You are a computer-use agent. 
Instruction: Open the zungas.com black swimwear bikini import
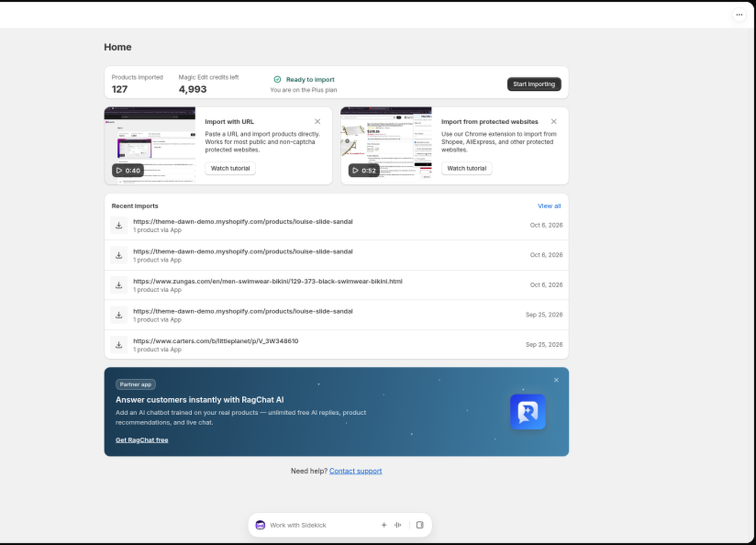336,285
